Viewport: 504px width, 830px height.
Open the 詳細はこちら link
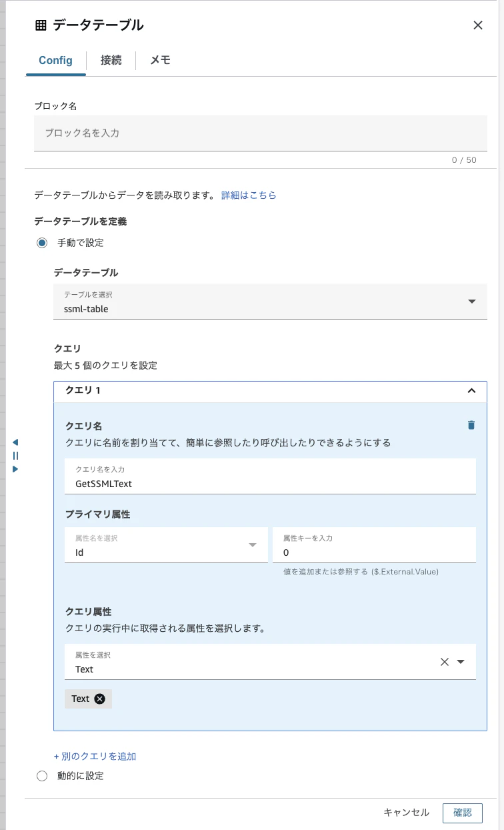[x=249, y=195]
